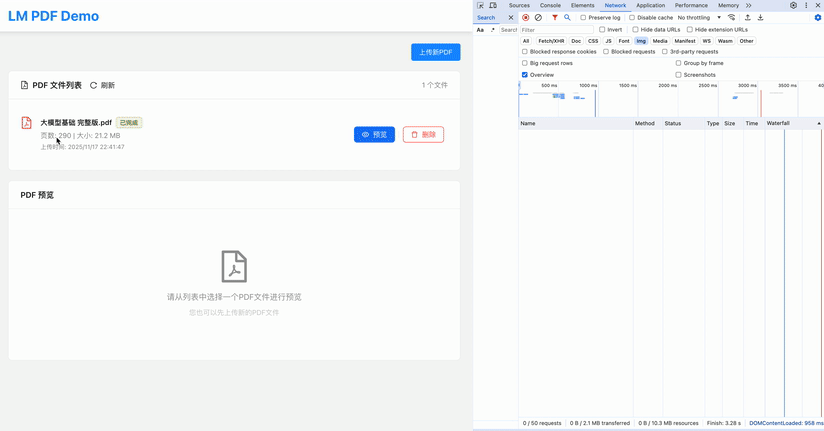
Task: Check 3rd-party requests checkbox
Action: tap(665, 52)
